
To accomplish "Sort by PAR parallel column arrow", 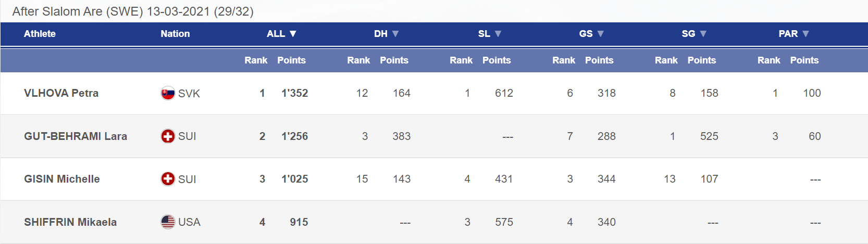I will coord(806,34).
